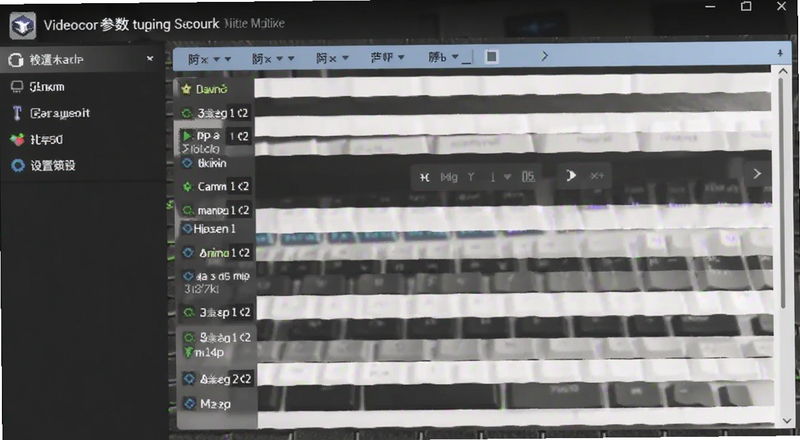Select the m14p row green icon
Screen dimensions: 800x440
click(x=188, y=352)
